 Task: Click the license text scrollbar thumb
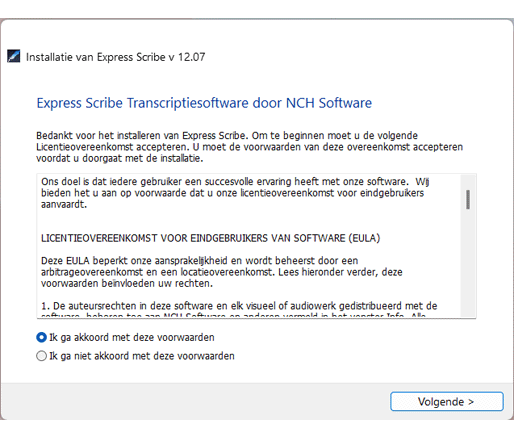[468, 199]
